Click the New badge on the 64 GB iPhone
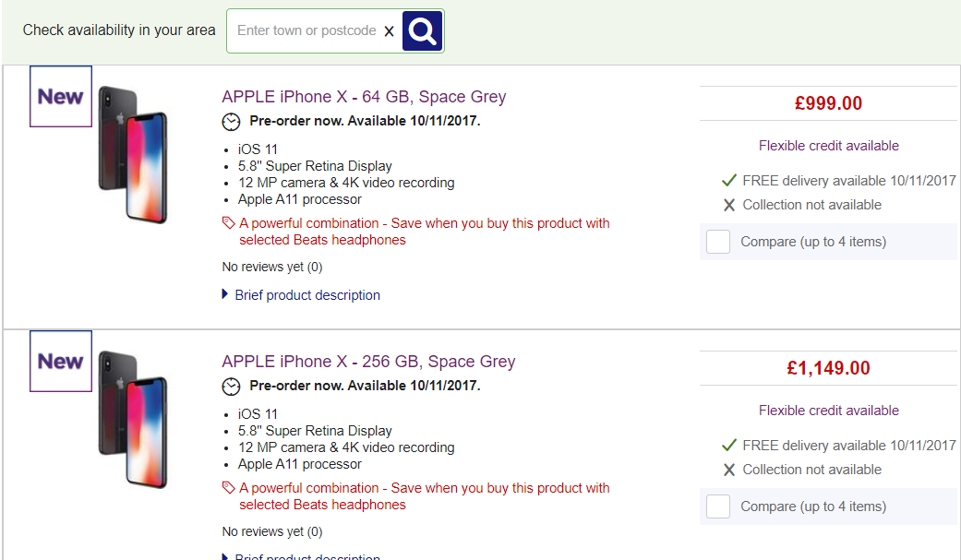 click(x=61, y=96)
